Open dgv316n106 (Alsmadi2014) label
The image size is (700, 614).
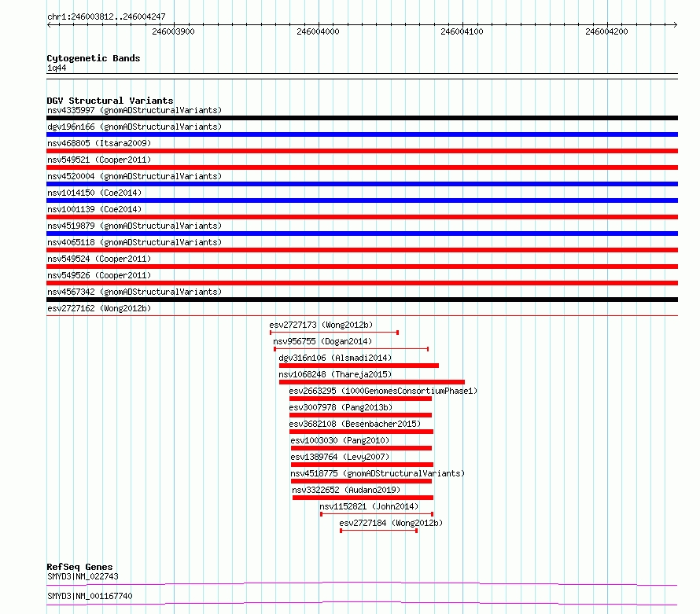[335, 358]
